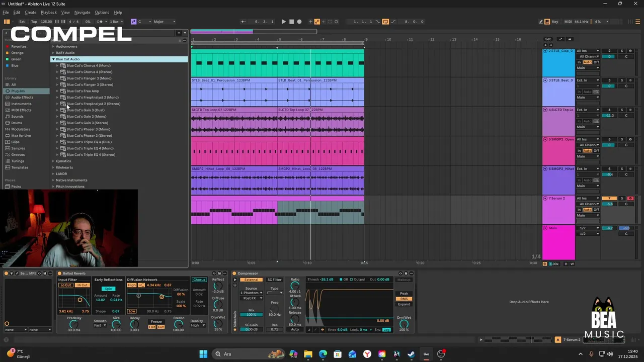Toggle the browser panel icon
This screenshot has width=644, height=362.
(7, 22)
